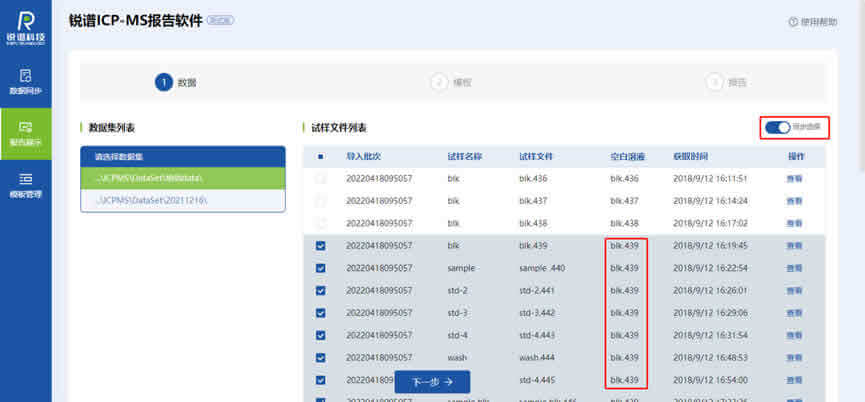This screenshot has width=865, height=402.
Task: Uncheck the sample.440 row checkbox
Action: click(x=320, y=268)
